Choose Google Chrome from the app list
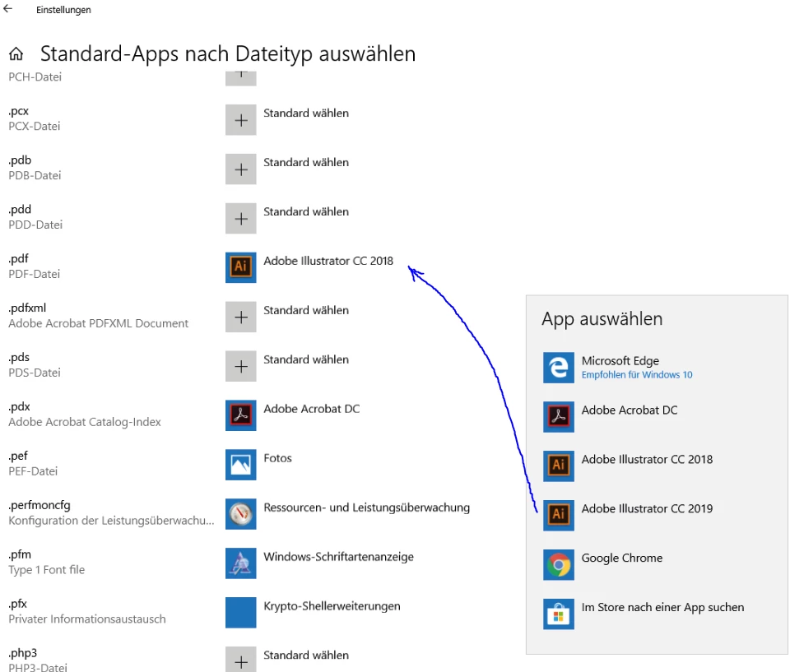Image resolution: width=804 pixels, height=672 pixels. coord(621,558)
